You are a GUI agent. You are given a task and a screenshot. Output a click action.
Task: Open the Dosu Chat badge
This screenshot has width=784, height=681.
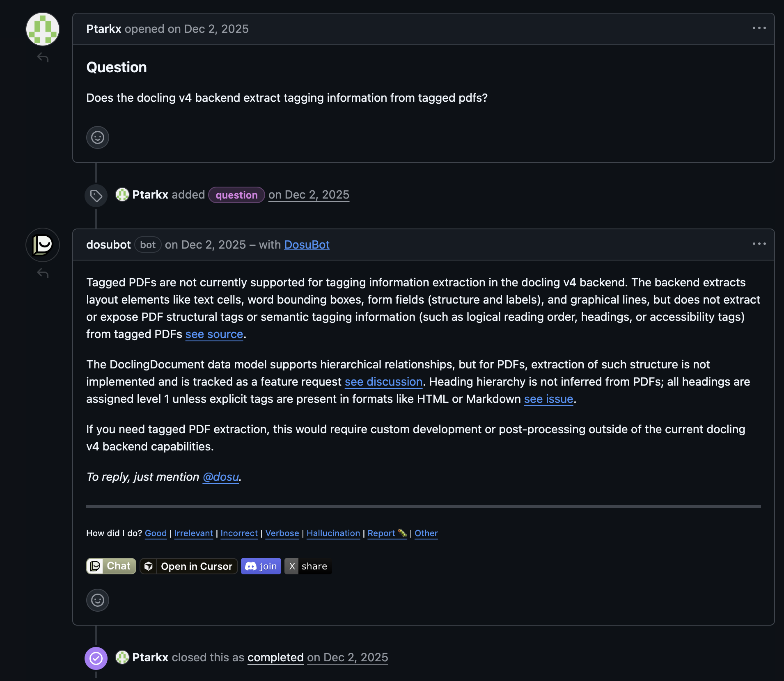click(111, 566)
